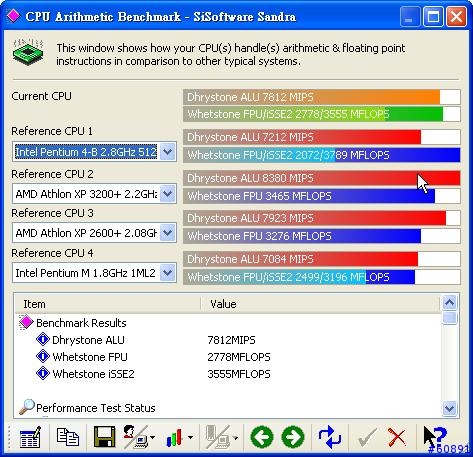Open the user/computer connection toolbar icon
Screen dimensions: 473x457
click(136, 437)
